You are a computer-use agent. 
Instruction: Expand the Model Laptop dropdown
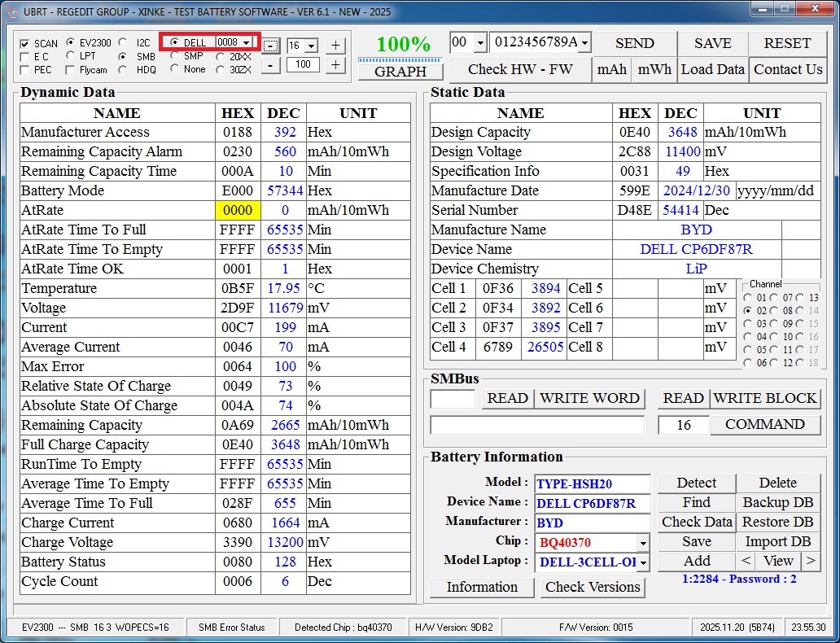pyautogui.click(x=643, y=562)
